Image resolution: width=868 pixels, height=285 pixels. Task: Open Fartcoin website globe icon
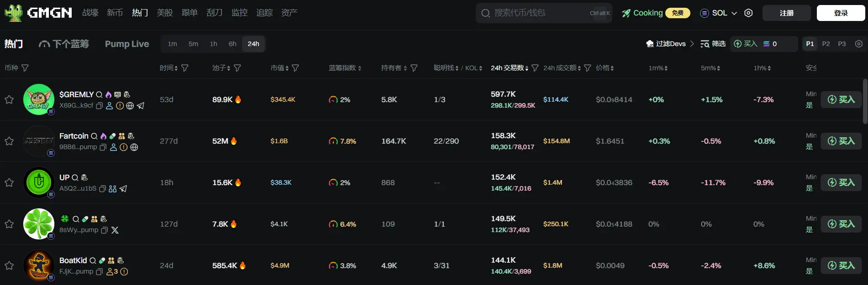(x=134, y=147)
